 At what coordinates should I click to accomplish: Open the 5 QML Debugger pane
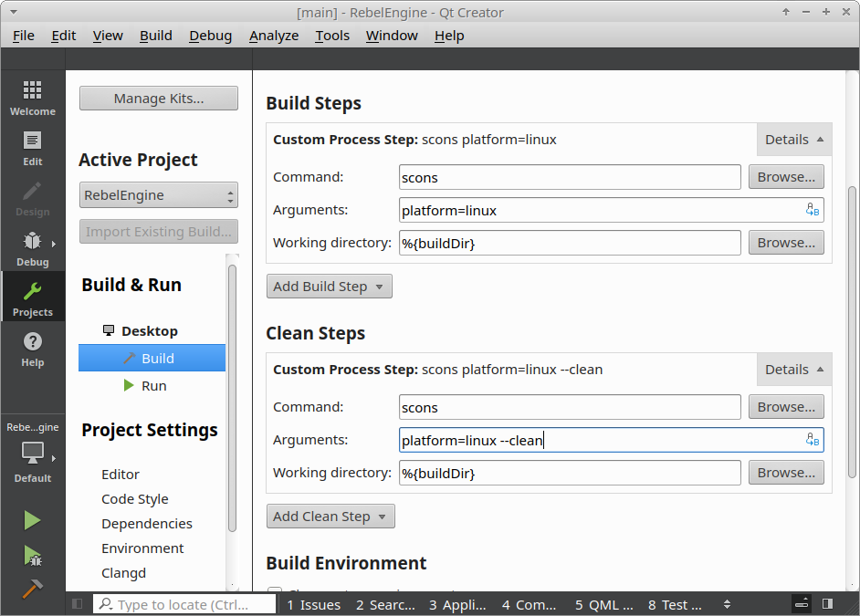[603, 604]
